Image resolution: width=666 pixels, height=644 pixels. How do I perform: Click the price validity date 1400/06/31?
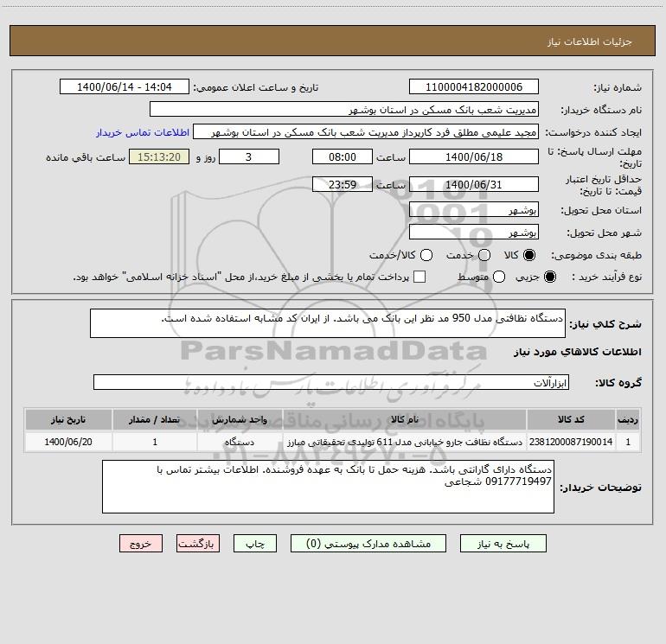474,184
